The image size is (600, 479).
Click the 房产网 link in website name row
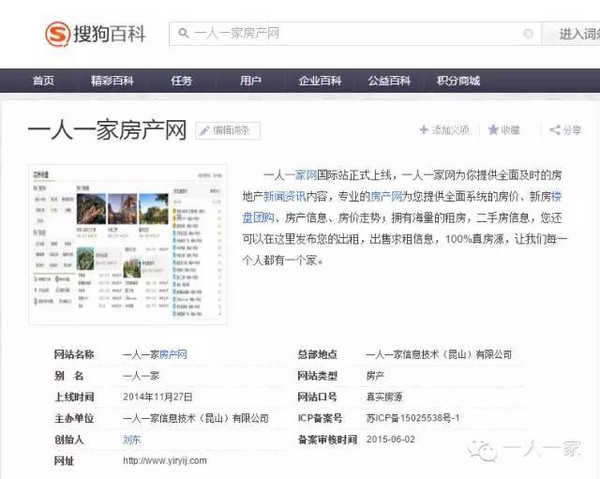click(173, 355)
